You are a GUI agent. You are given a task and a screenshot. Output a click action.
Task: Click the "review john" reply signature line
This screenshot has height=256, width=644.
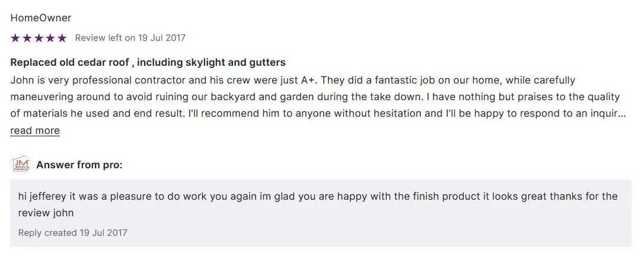pos(46,213)
